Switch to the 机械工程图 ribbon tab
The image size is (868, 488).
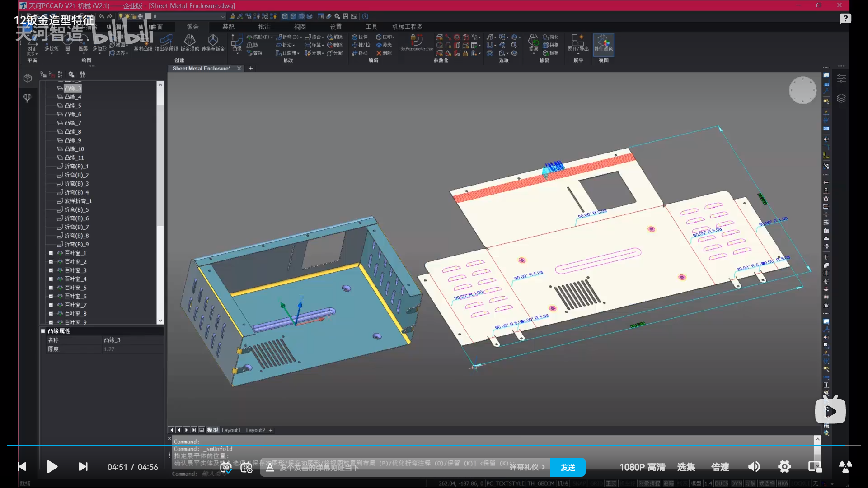pos(408,27)
